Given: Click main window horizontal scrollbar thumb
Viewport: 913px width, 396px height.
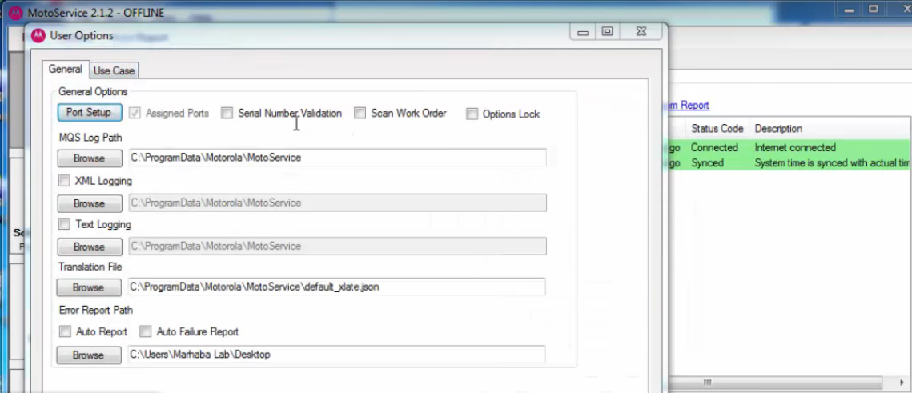Looking at the screenshot, I should coord(708,383).
